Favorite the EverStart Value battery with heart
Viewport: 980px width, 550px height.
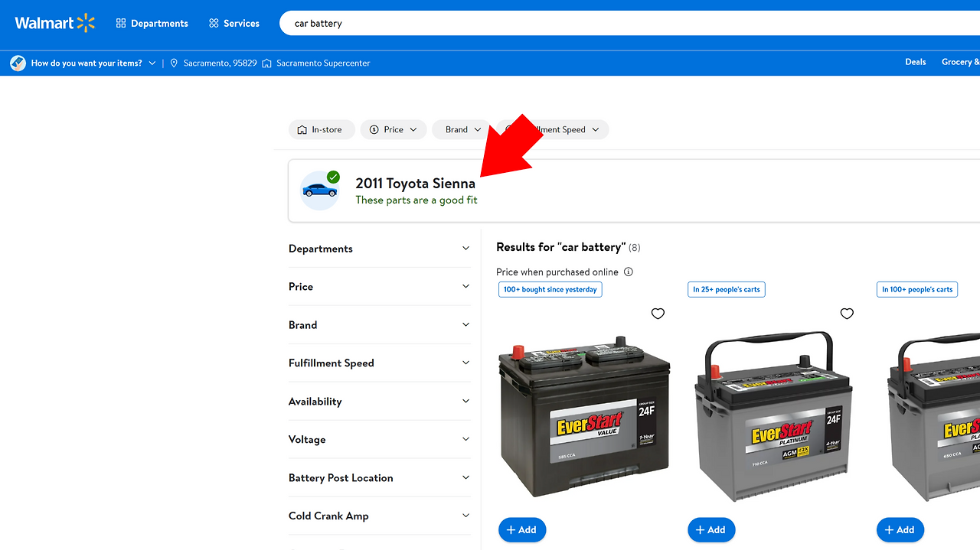[x=658, y=314]
